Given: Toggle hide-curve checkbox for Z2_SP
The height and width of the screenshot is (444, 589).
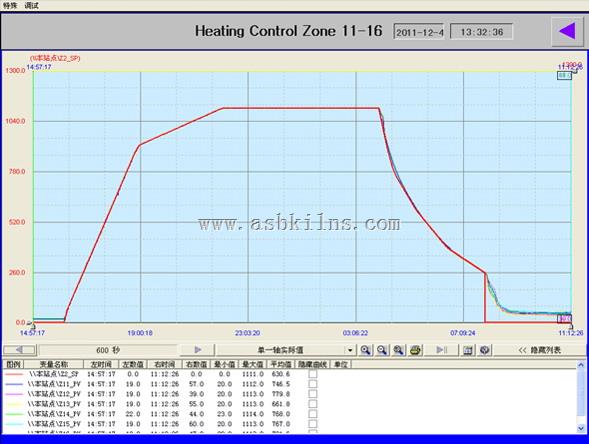Looking at the screenshot, I should click(x=313, y=374).
